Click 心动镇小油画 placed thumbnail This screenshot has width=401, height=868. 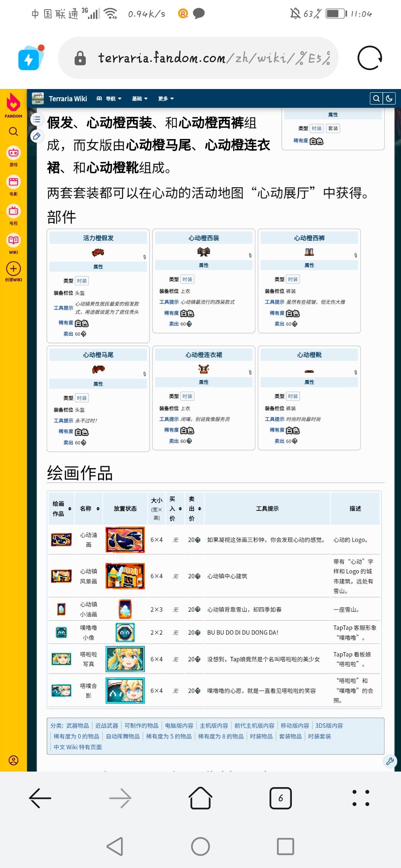click(125, 609)
